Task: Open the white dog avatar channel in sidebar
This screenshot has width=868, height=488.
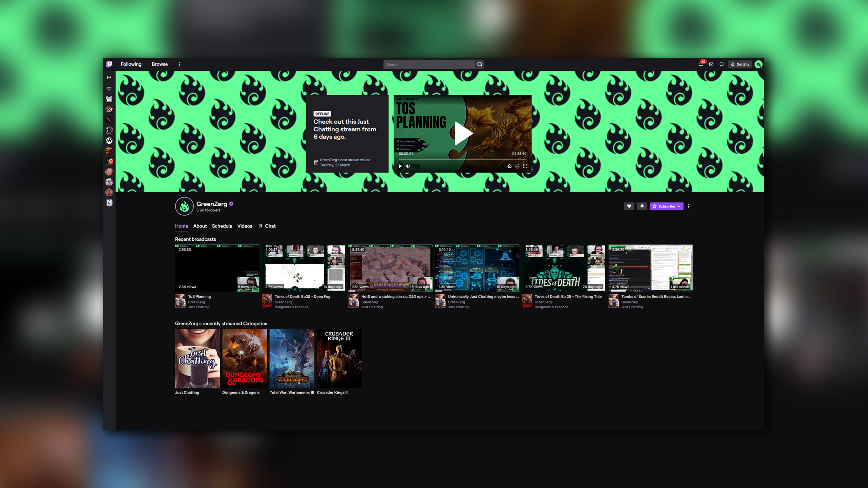Action: pos(109,182)
